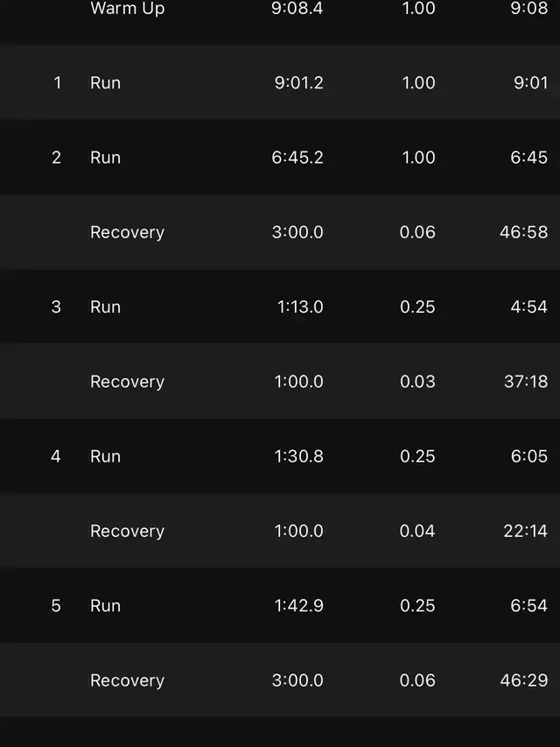Select the 1:13.0 lap time

click(x=300, y=307)
